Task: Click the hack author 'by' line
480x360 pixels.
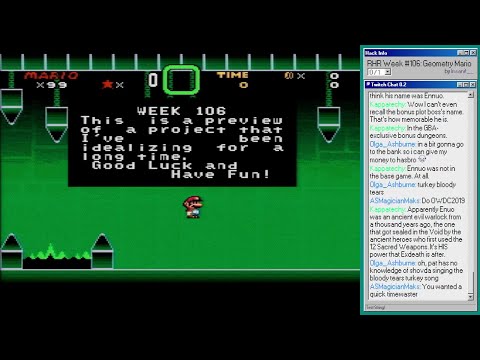Action: tap(458, 71)
